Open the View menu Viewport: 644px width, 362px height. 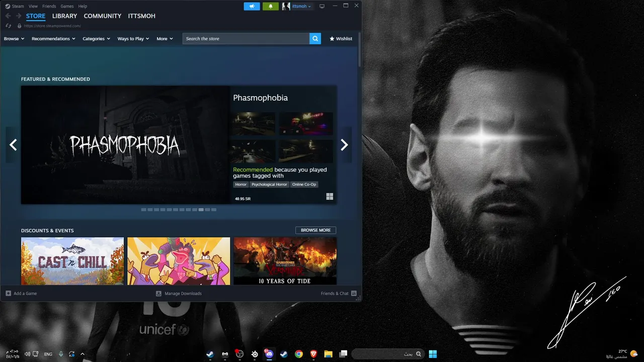pos(33,6)
